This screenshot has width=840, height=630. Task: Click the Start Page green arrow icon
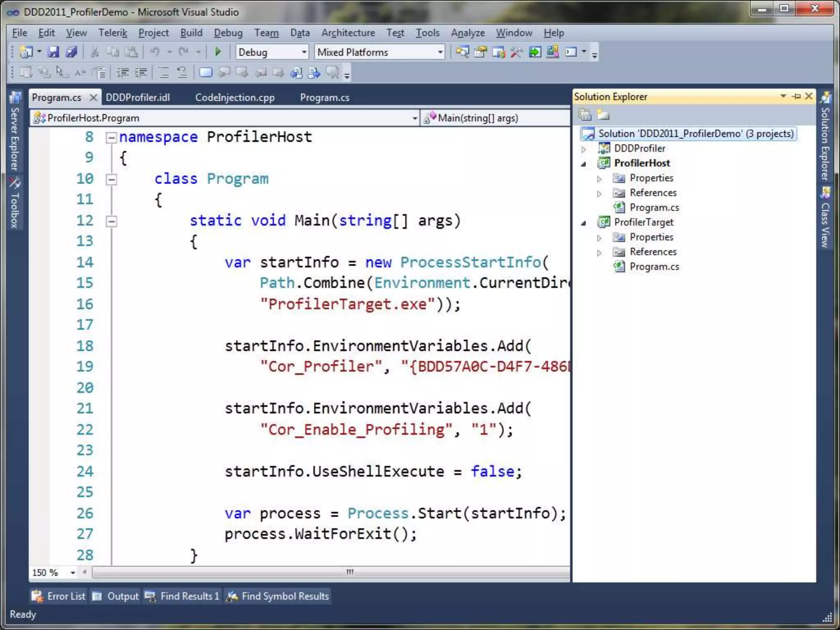534,52
